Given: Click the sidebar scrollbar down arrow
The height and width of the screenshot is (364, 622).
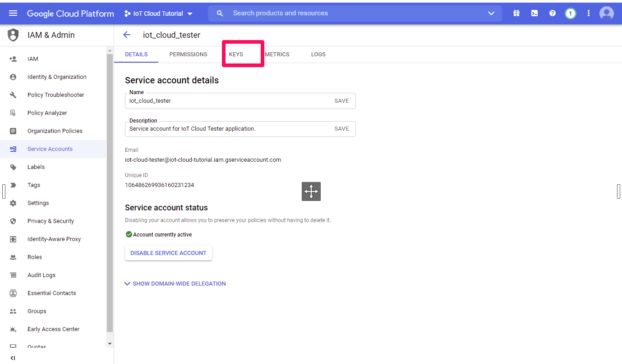Looking at the screenshot, I should pos(110,344).
